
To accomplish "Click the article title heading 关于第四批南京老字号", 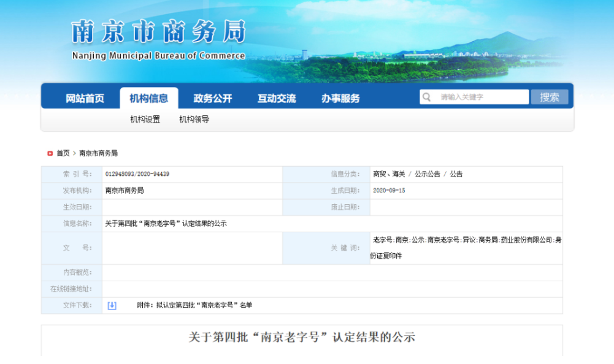I will tap(302, 337).
